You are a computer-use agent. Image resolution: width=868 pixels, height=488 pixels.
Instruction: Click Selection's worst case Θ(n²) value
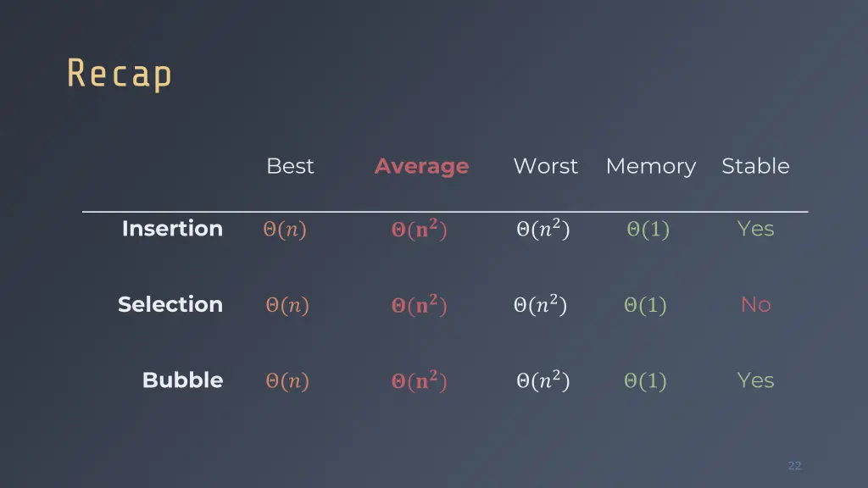point(540,305)
